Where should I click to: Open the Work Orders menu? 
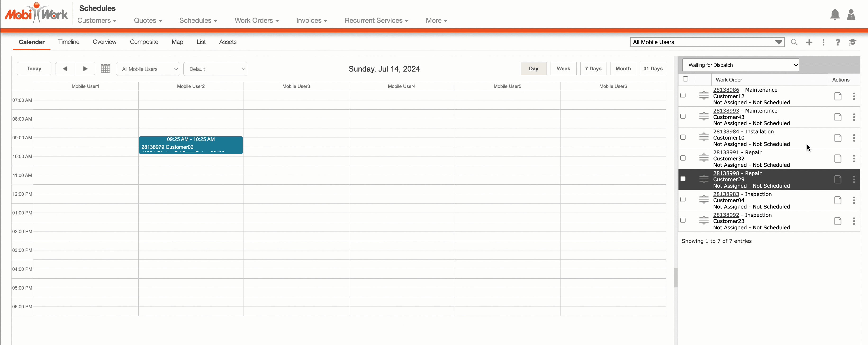click(256, 21)
